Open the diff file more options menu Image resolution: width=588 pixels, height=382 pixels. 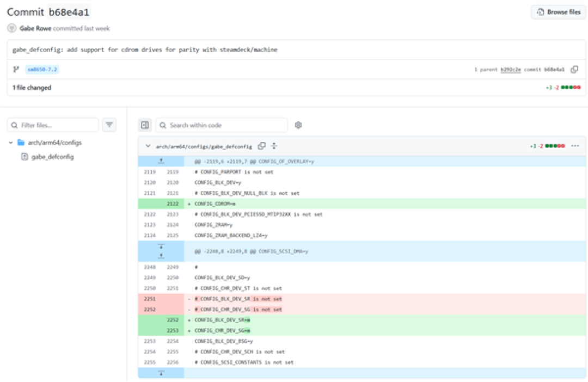tap(575, 146)
